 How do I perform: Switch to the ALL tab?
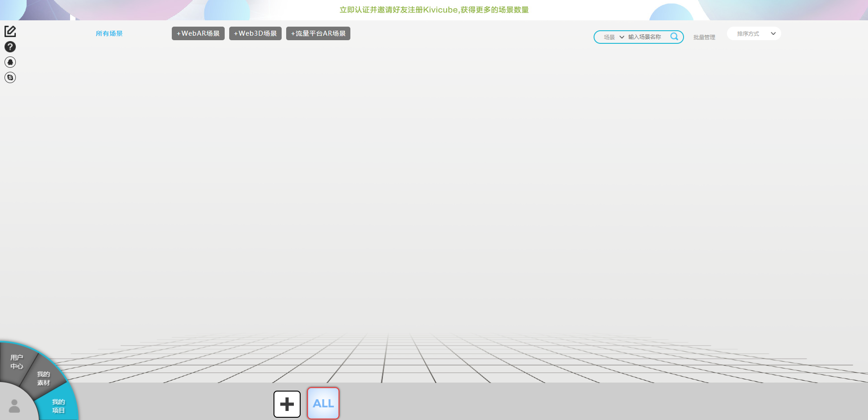point(323,403)
